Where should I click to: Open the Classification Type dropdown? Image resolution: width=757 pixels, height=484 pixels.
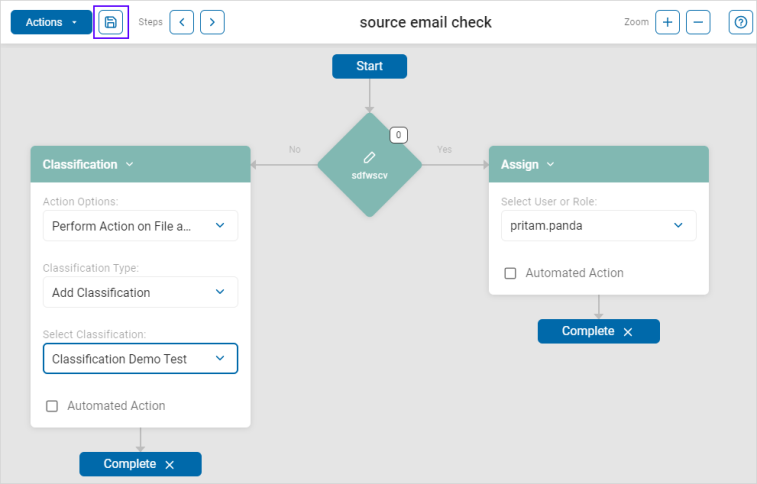140,292
